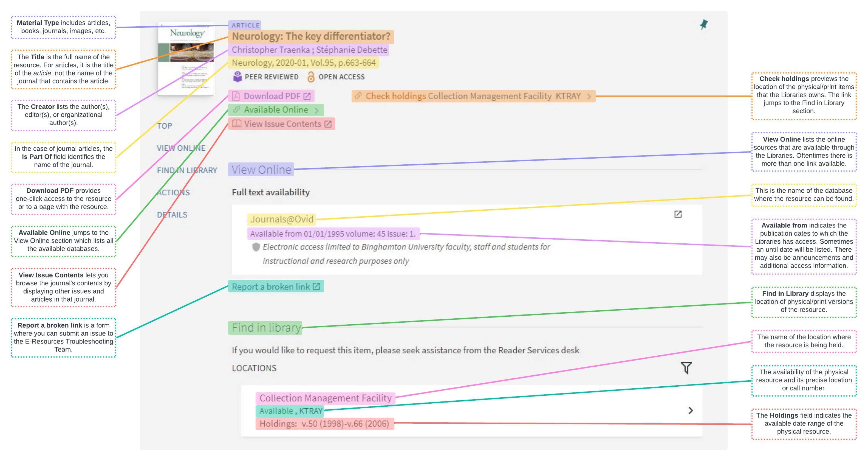Click chevron next to Available Online
The width and height of the screenshot is (868, 461).
[x=316, y=110]
